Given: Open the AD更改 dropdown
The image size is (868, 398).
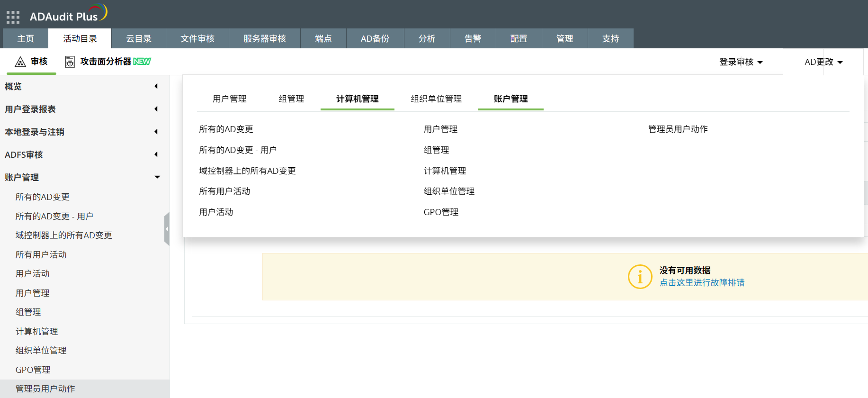Looking at the screenshot, I should coord(823,62).
